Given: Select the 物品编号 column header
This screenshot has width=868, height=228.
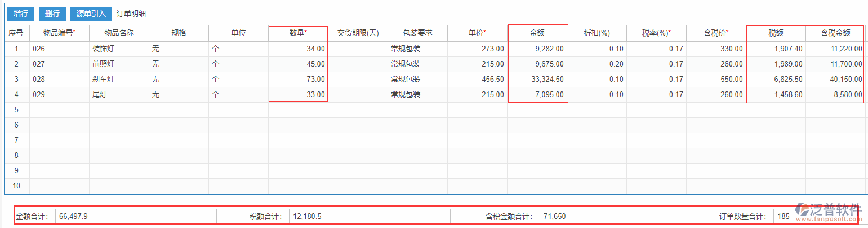Looking at the screenshot, I should click(x=59, y=33).
